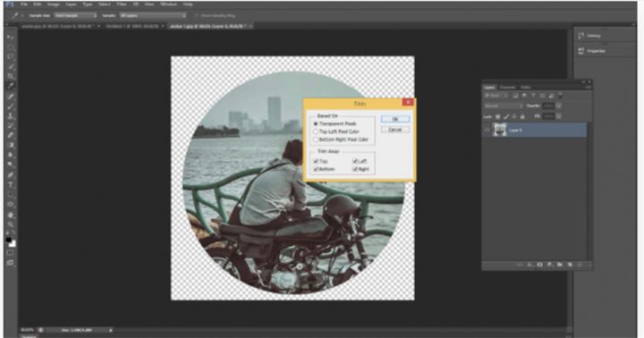Select the Pen tool
The image size is (644, 338).
pos(10,175)
